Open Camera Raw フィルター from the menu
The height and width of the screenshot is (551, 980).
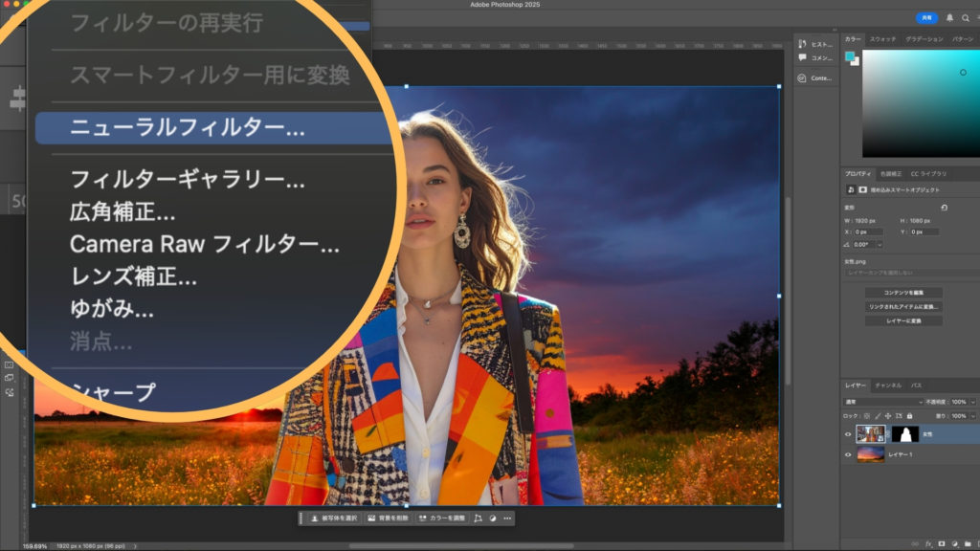pos(204,244)
